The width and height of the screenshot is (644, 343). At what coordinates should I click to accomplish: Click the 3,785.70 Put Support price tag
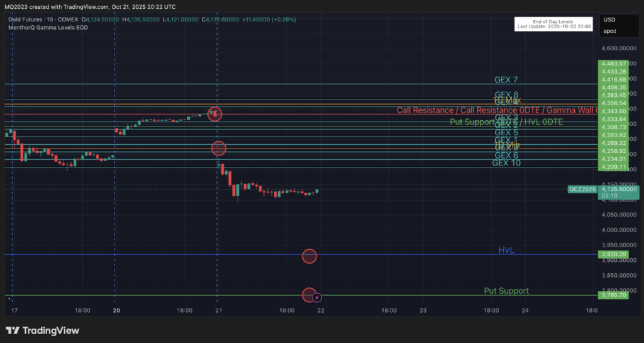click(614, 295)
